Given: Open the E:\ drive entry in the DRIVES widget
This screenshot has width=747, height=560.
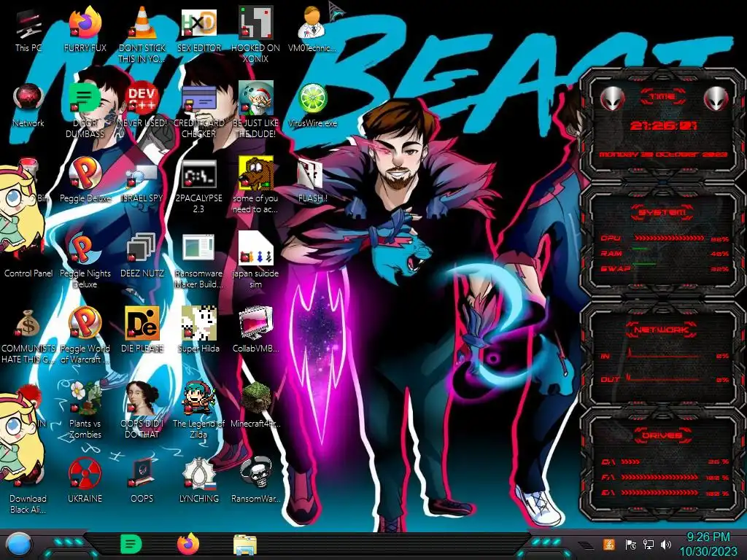Looking at the screenshot, I should tap(664, 493).
